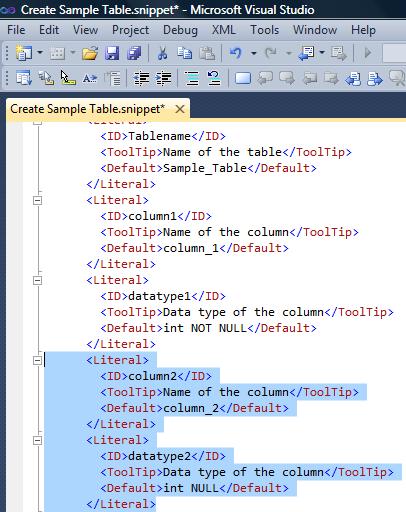Click the greyed Redo arrow icon
Viewport: 406px width, 512px height.
(x=271, y=53)
